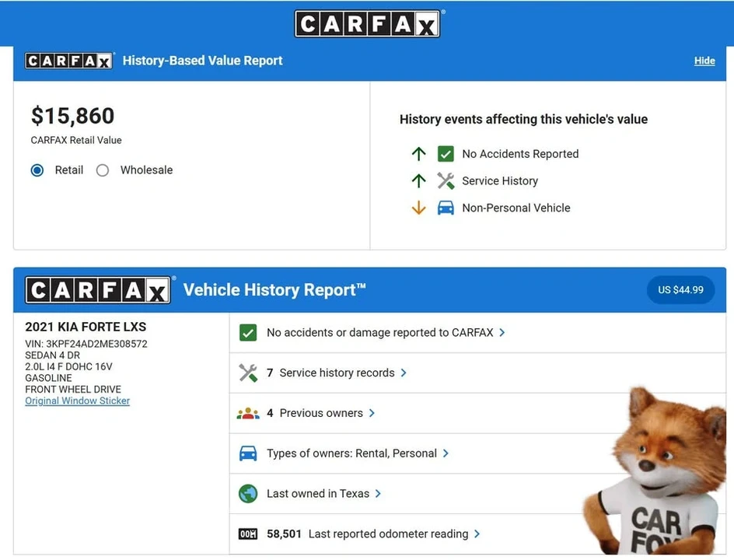Click Vehicle History Report title
The image size is (734, 560).
tap(274, 290)
